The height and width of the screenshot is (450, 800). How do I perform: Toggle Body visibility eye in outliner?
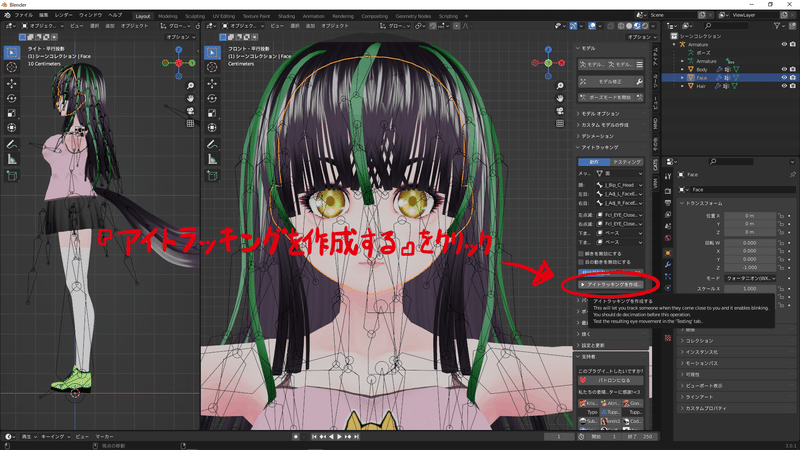784,69
